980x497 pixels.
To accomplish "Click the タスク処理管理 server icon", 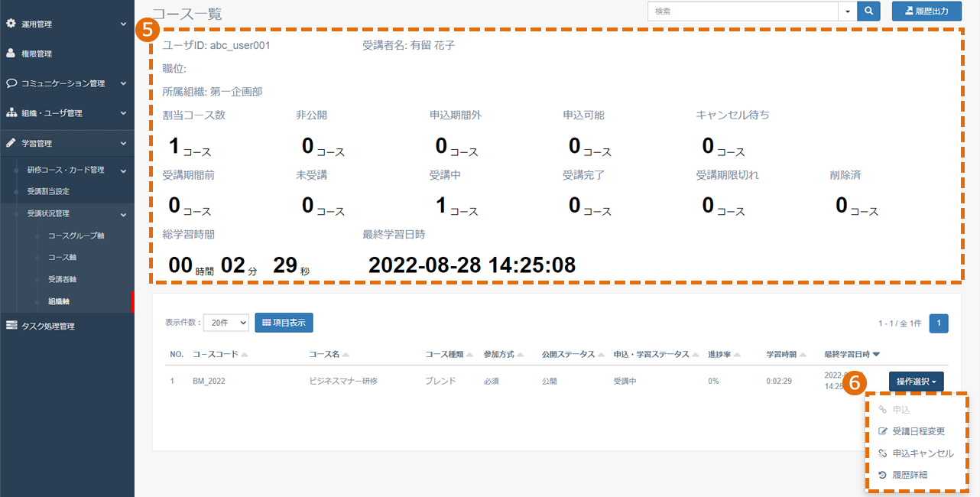I will click(x=11, y=326).
